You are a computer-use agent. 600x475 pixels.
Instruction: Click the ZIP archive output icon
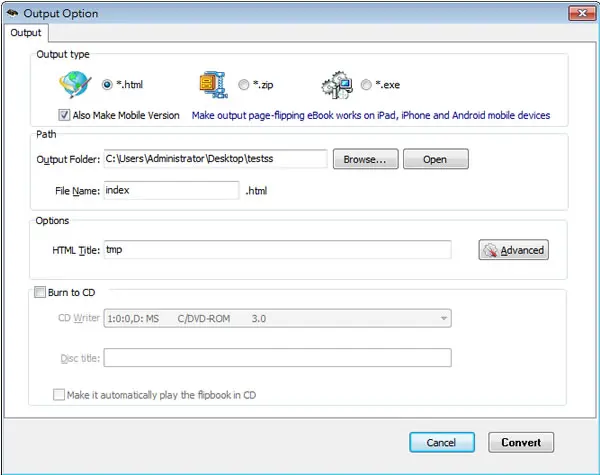(x=214, y=85)
